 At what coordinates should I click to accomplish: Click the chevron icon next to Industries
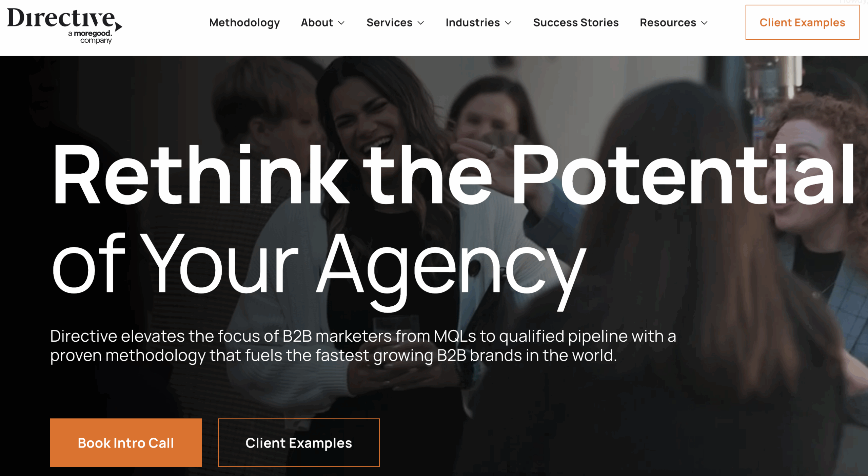click(508, 23)
